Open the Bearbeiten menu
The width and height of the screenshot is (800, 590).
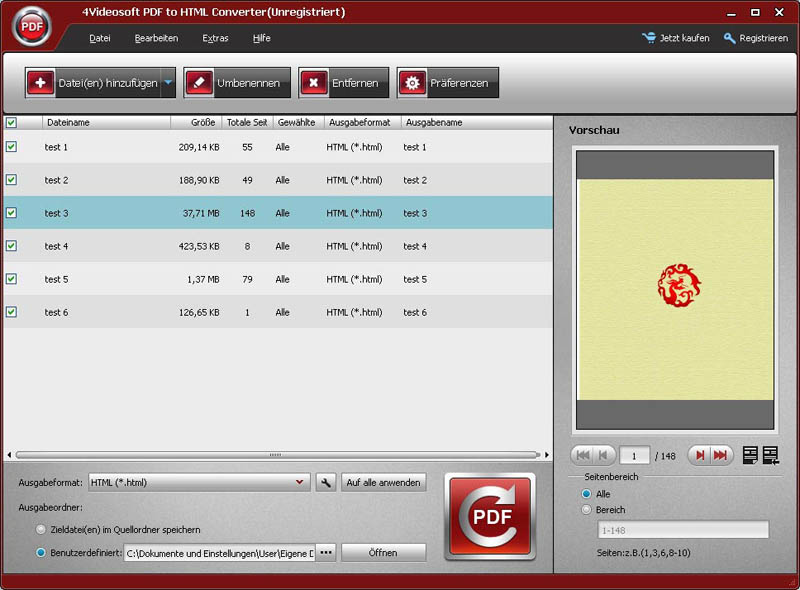tap(156, 38)
